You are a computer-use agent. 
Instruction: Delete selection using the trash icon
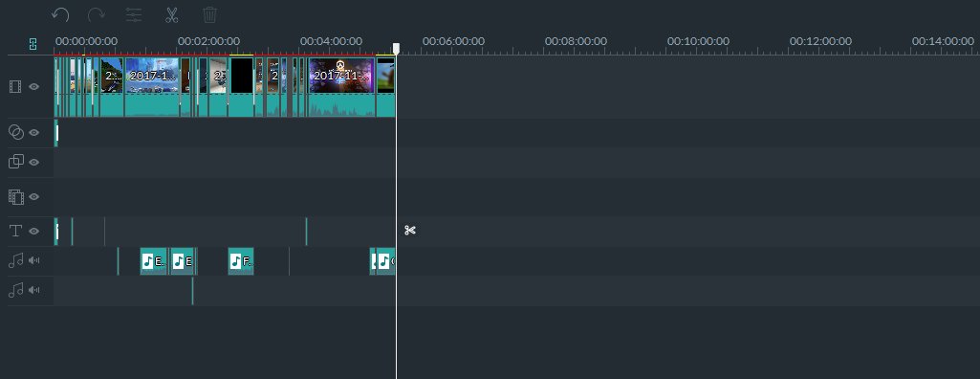coord(210,15)
